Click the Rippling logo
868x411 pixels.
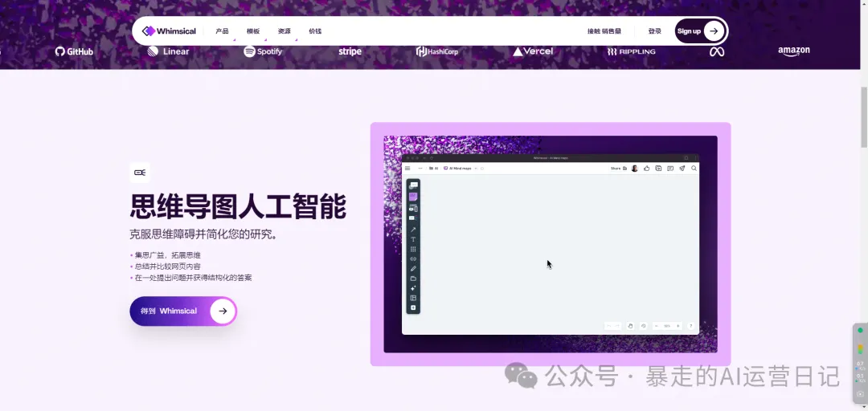click(631, 51)
